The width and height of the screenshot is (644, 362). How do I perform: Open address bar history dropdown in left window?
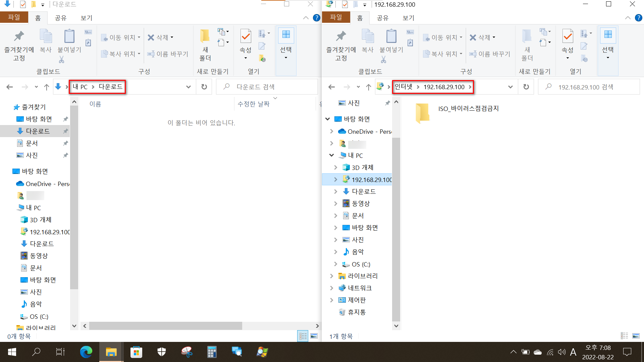[x=189, y=87]
